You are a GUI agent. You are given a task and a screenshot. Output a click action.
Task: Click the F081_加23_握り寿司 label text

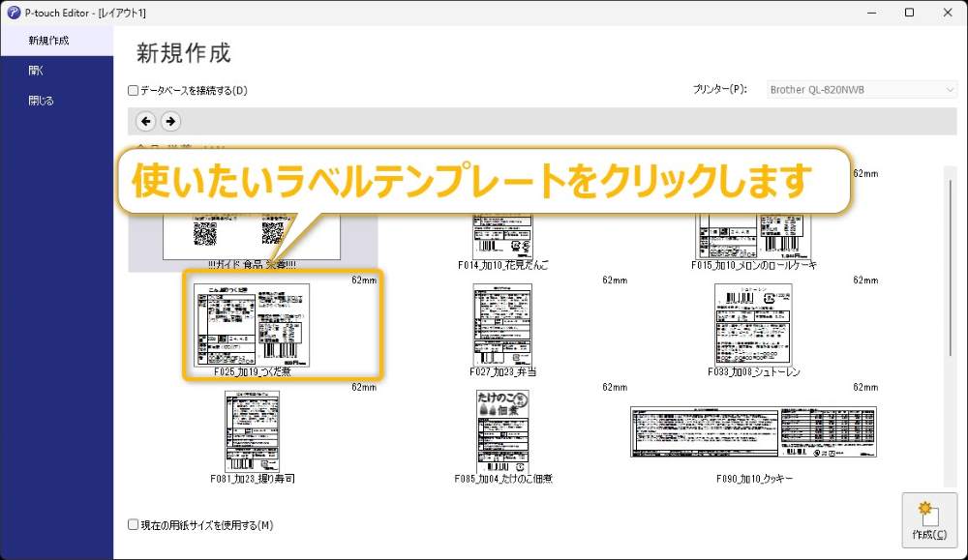[x=252, y=479]
